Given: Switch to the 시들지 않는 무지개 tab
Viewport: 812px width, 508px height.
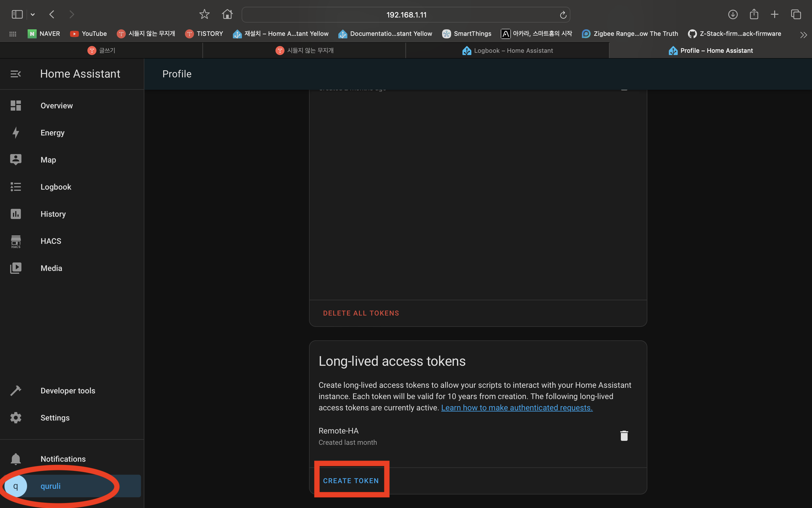Looking at the screenshot, I should [304, 51].
